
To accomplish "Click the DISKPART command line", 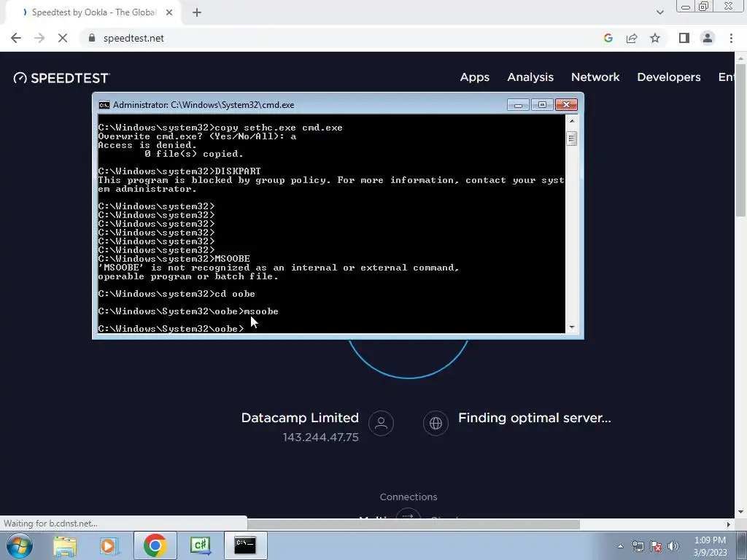I will (179, 171).
